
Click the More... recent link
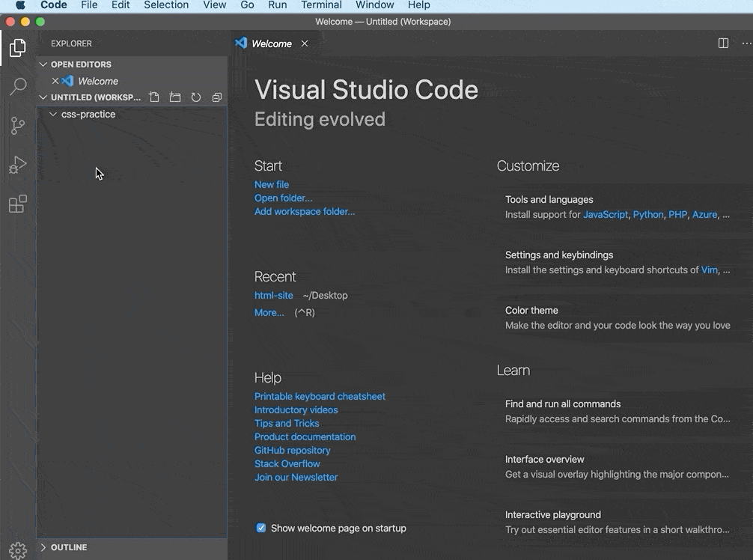269,312
